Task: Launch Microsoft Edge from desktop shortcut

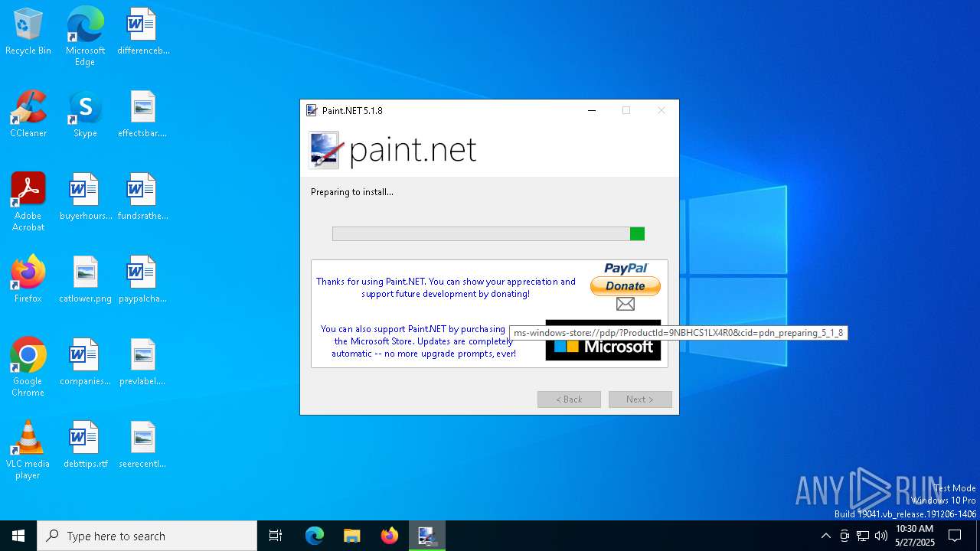Action: click(85, 36)
